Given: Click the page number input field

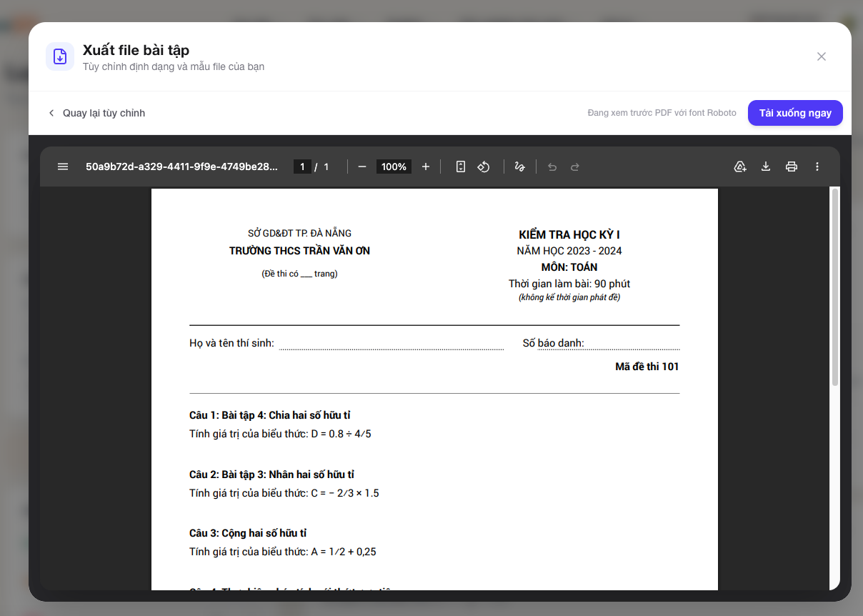Looking at the screenshot, I should (302, 167).
